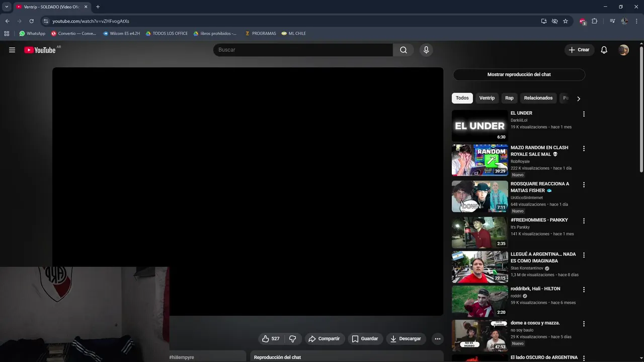The width and height of the screenshot is (644, 362).
Task: Reload the current page
Action: (31, 21)
